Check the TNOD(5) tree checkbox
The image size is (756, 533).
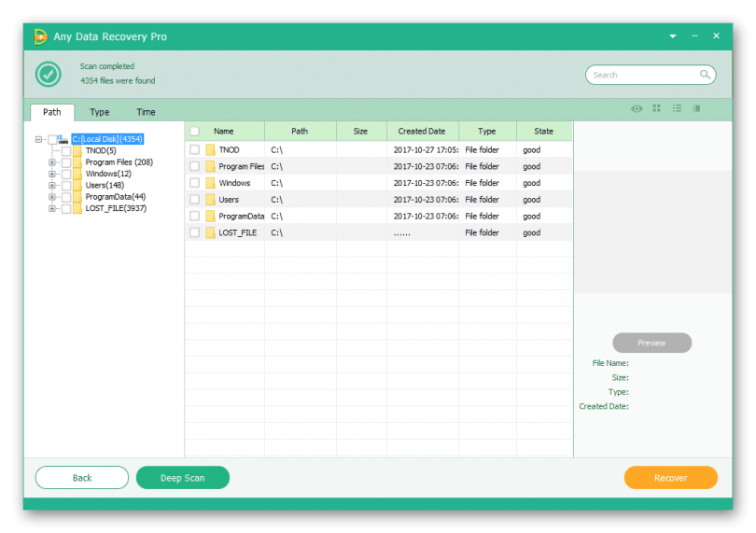[x=66, y=151]
